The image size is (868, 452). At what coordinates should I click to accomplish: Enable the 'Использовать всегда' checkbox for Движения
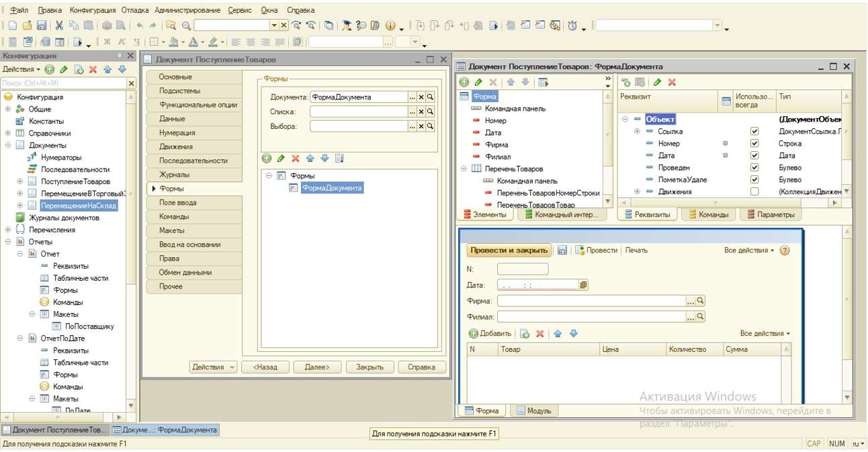click(754, 192)
